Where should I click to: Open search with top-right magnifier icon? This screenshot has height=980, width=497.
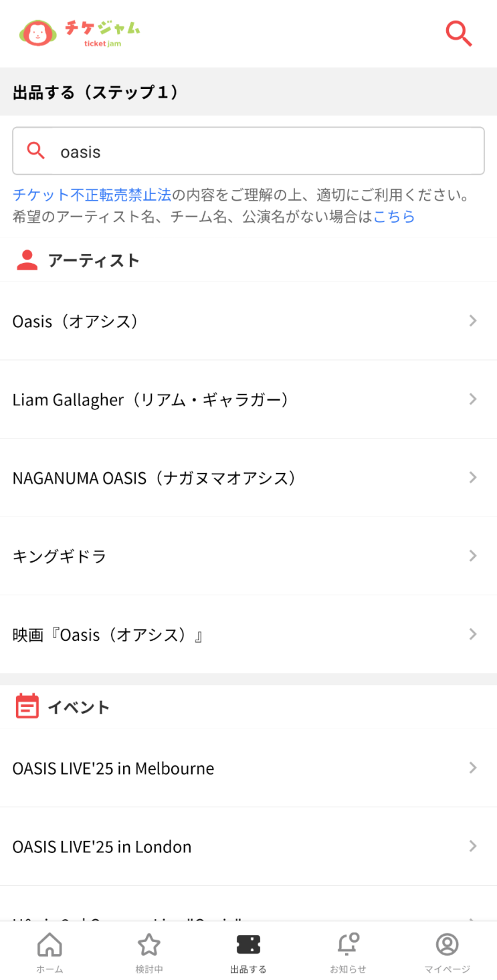pyautogui.click(x=459, y=33)
